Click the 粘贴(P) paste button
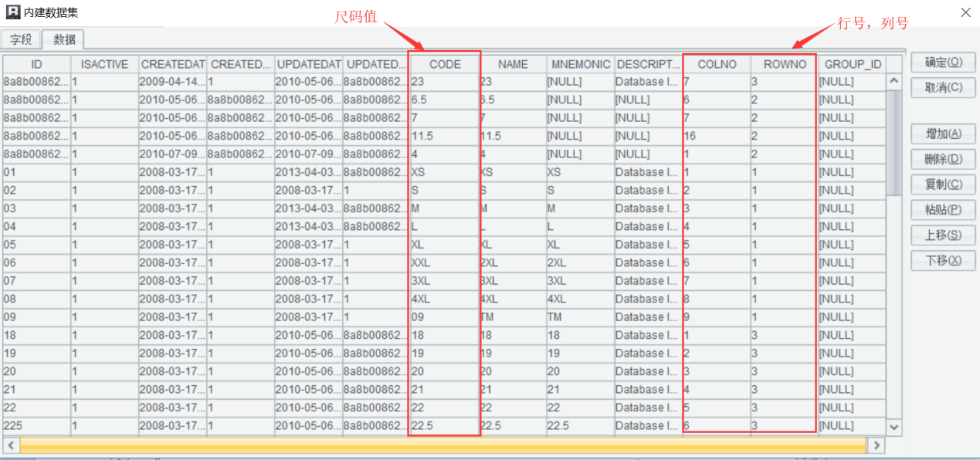This screenshot has height=460, width=980. (x=944, y=209)
